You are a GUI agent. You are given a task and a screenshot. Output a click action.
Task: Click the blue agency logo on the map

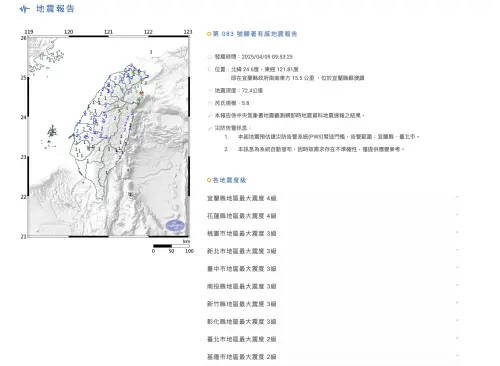click(x=175, y=225)
